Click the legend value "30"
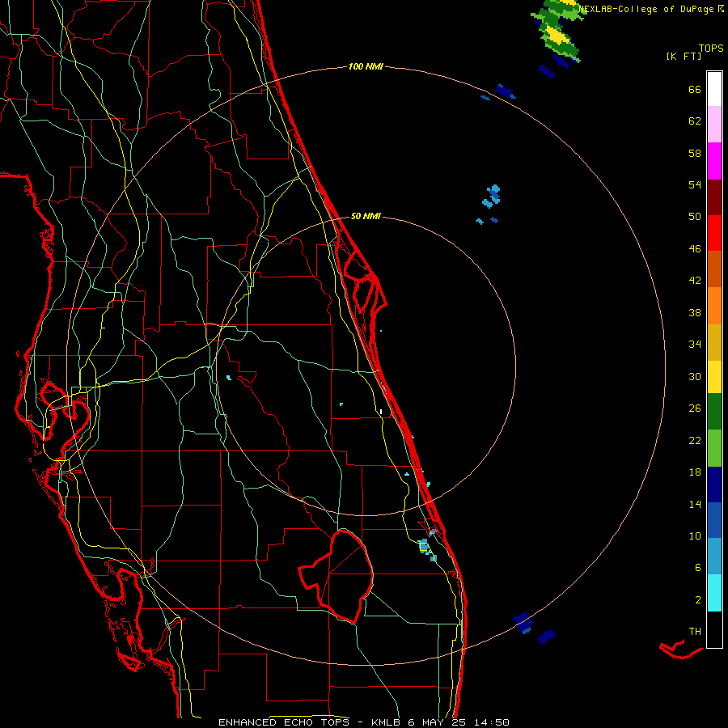 [x=695, y=376]
